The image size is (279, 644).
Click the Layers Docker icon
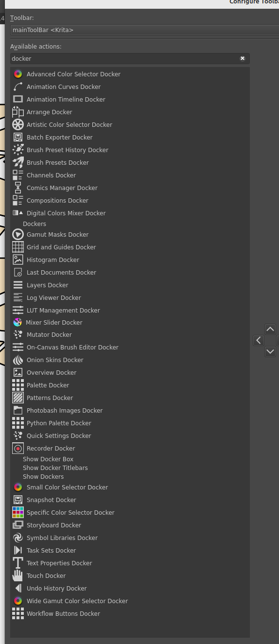click(x=18, y=285)
